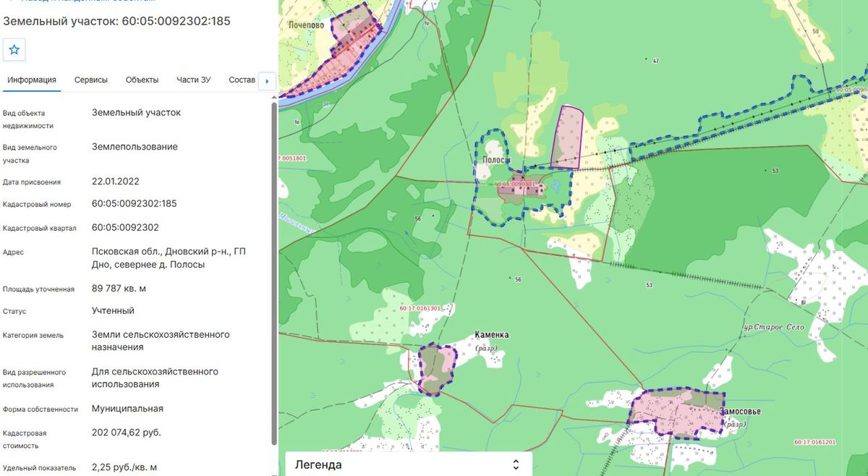Switch to the Сервисы tab
This screenshot has width=868, height=476.
[91, 80]
